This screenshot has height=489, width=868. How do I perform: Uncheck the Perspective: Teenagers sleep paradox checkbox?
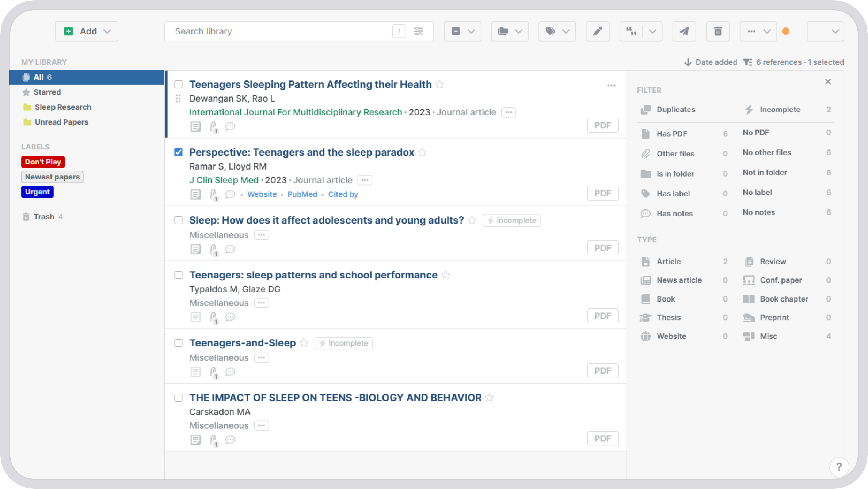point(178,152)
